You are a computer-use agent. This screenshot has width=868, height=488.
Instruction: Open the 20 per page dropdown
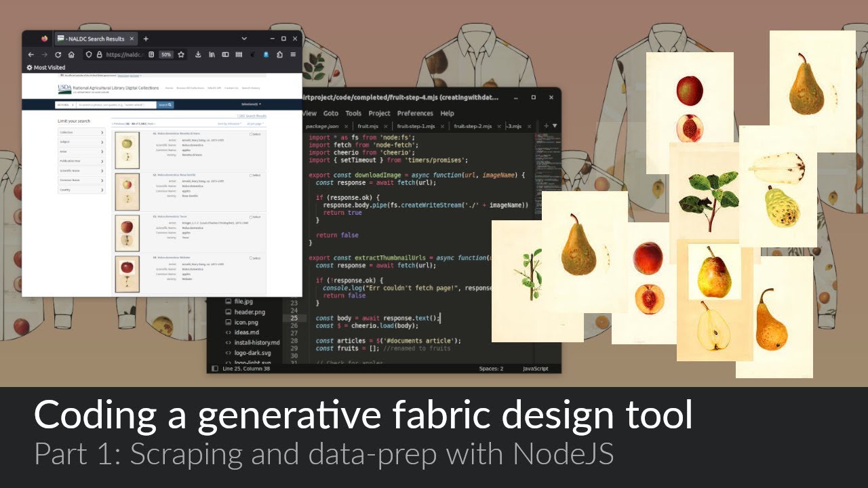255,124
